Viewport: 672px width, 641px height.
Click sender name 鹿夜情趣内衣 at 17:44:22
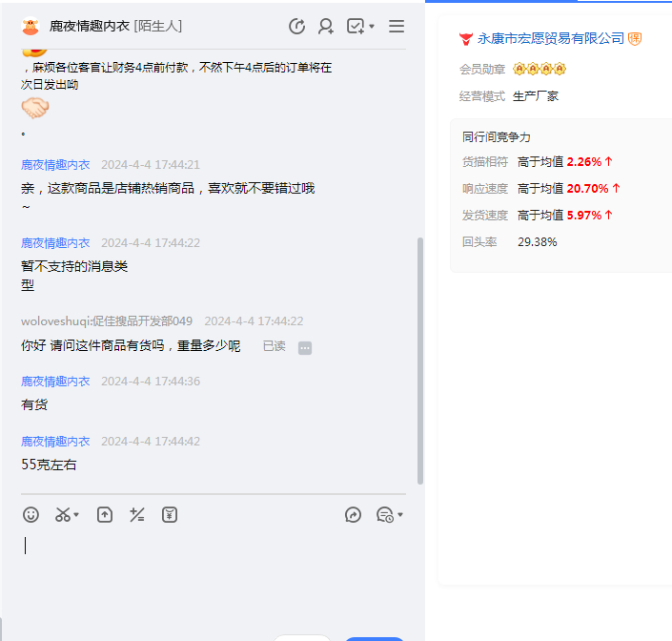tap(55, 242)
